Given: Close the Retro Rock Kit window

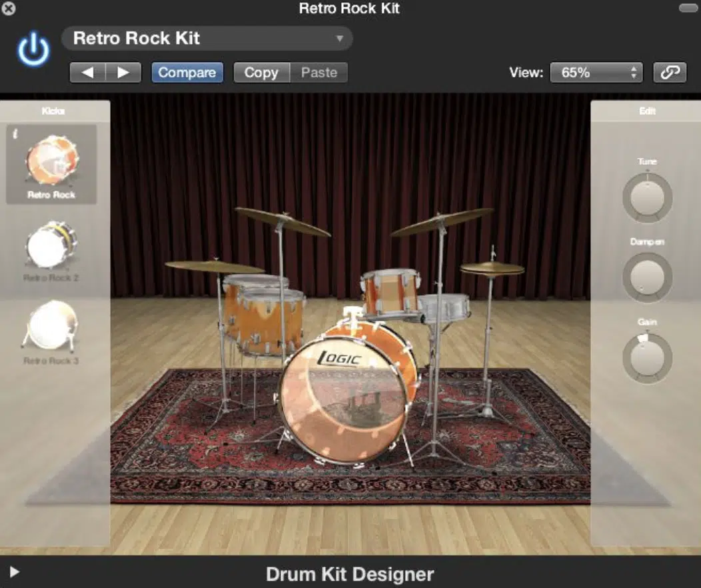Looking at the screenshot, I should click(x=8, y=9).
